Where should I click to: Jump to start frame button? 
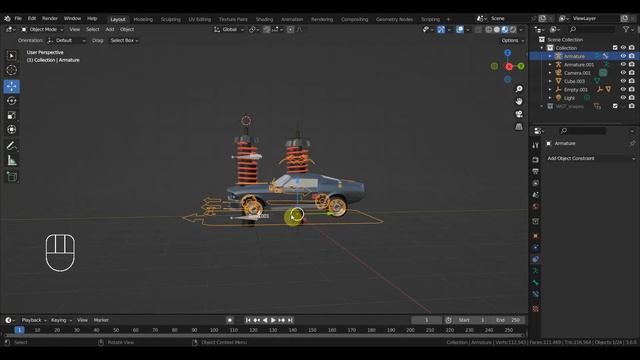(x=248, y=320)
